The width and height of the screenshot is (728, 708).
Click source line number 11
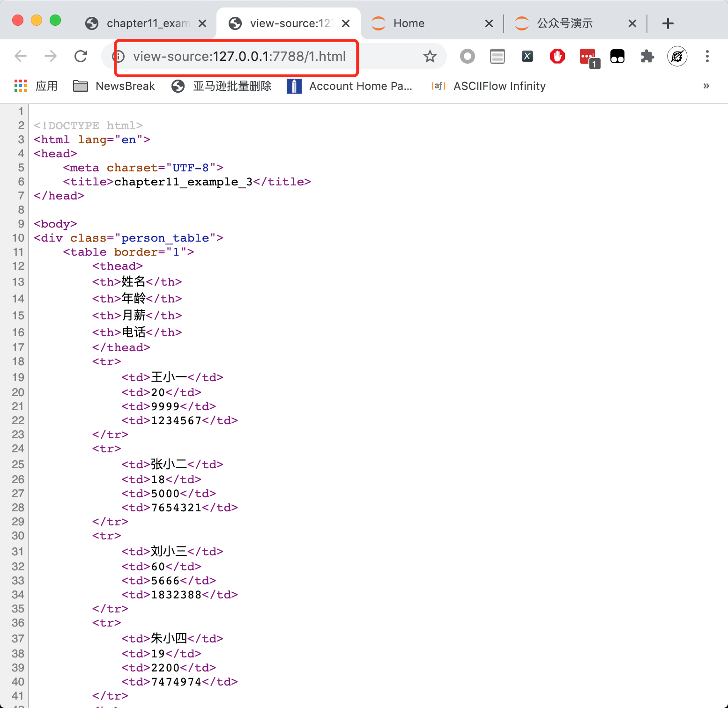click(x=18, y=252)
